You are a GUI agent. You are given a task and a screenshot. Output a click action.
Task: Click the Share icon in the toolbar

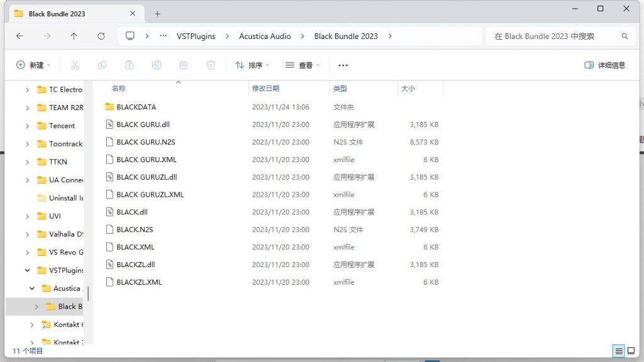[x=184, y=65]
